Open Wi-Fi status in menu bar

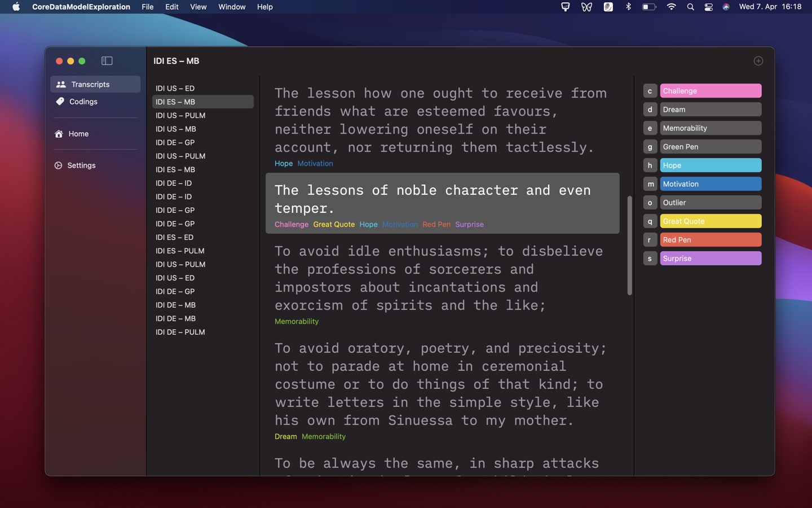(x=671, y=7)
